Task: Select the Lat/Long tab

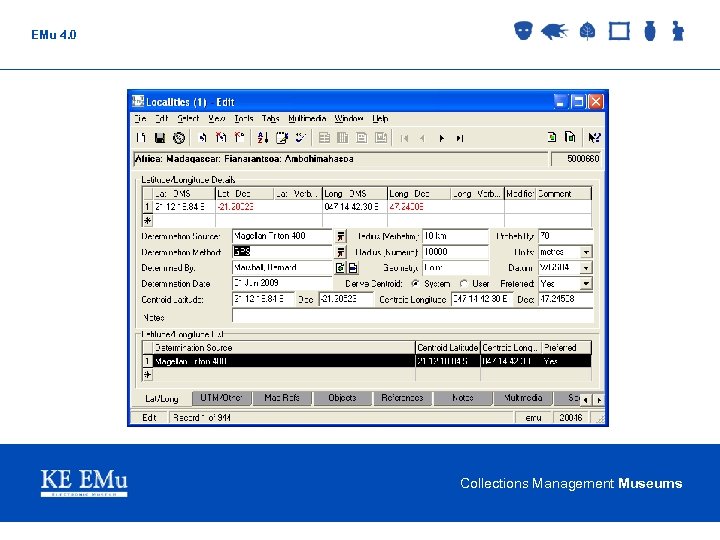Action: click(x=162, y=399)
